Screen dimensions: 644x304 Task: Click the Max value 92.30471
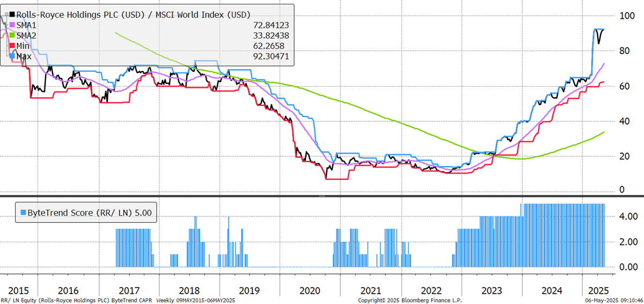coord(271,56)
